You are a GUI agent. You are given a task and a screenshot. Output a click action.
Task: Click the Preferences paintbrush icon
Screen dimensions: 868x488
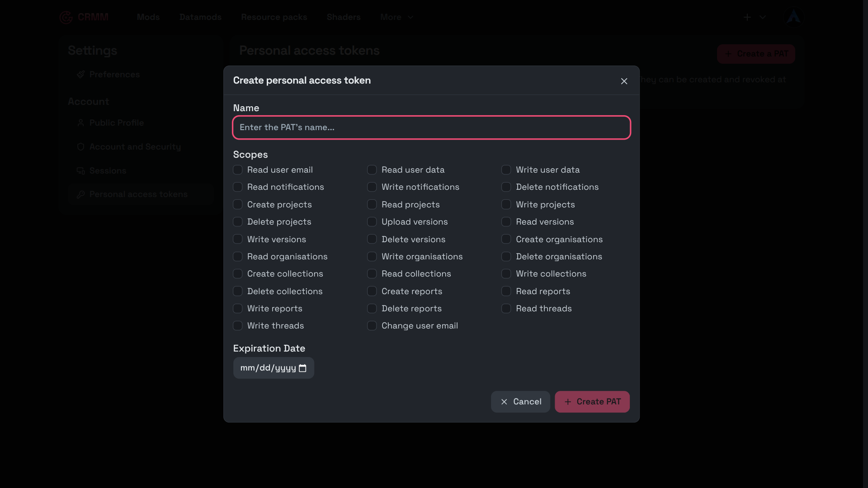[81, 75]
